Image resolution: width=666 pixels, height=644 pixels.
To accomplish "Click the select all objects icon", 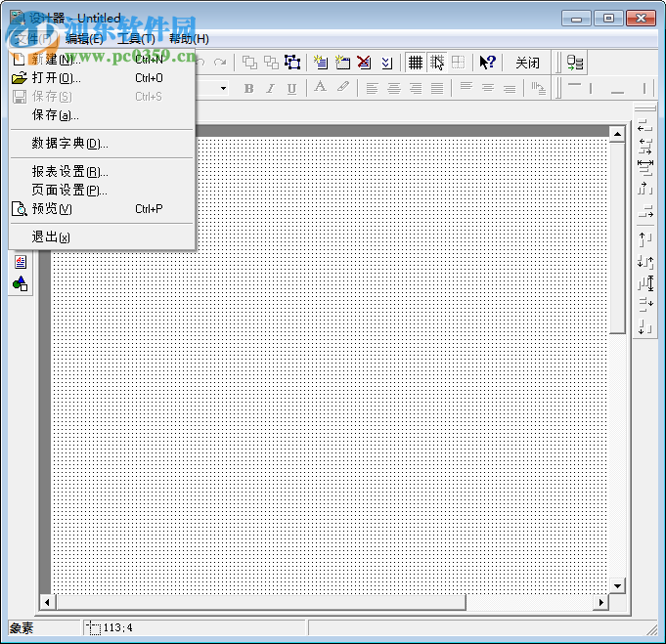I will coord(292,63).
